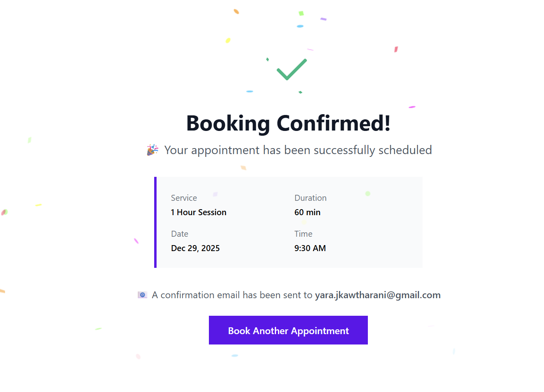Click the orange confetti piece at top

[x=236, y=12]
